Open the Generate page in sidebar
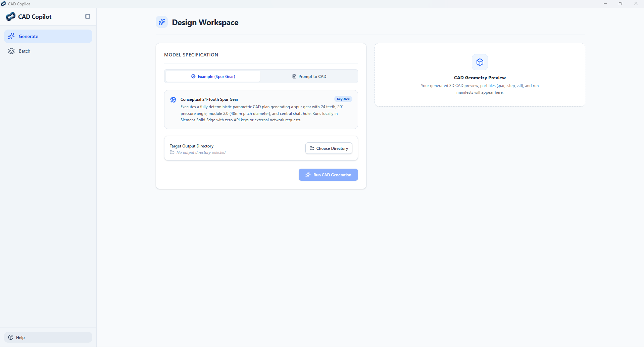 click(48, 36)
